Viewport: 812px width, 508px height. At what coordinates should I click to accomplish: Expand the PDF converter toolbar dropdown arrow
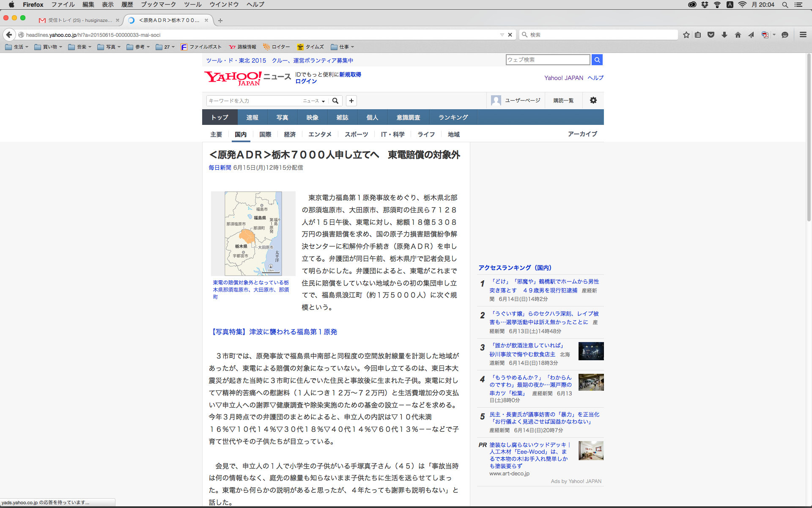(x=774, y=35)
